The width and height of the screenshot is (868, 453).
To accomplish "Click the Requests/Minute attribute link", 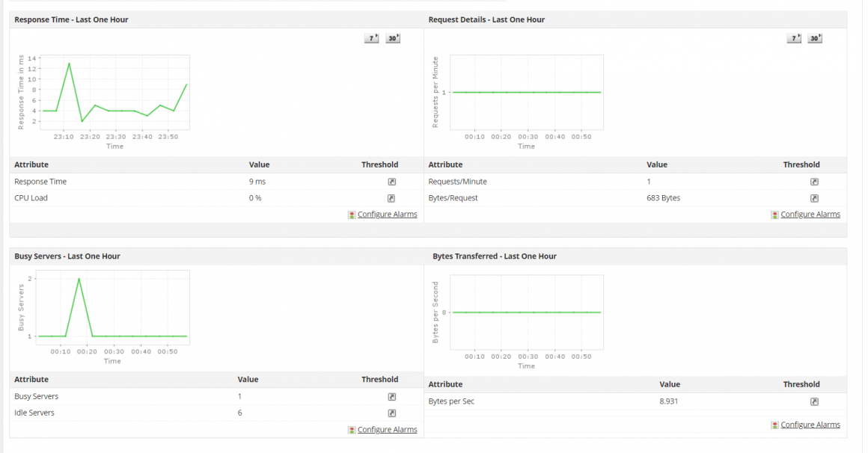I will click(458, 181).
